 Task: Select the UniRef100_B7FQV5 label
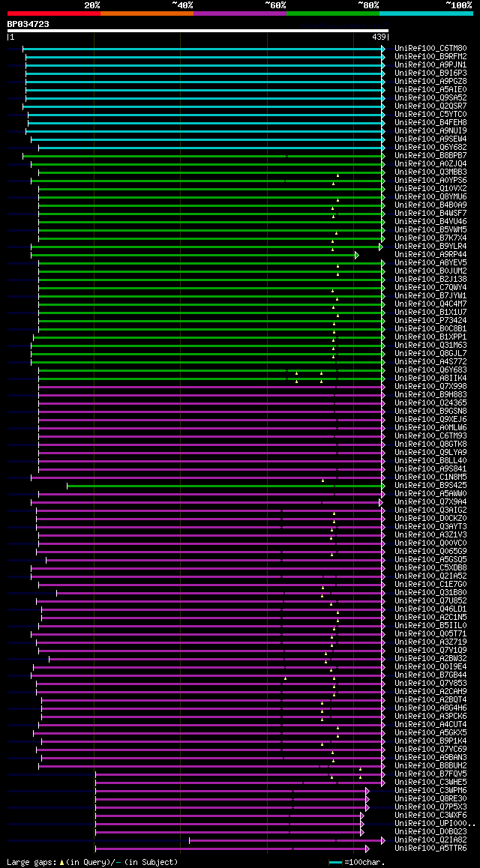(x=430, y=774)
